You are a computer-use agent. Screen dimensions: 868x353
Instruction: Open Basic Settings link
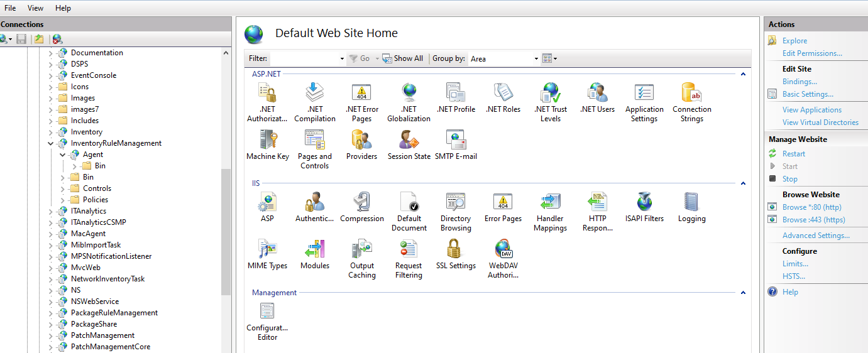[x=808, y=94]
